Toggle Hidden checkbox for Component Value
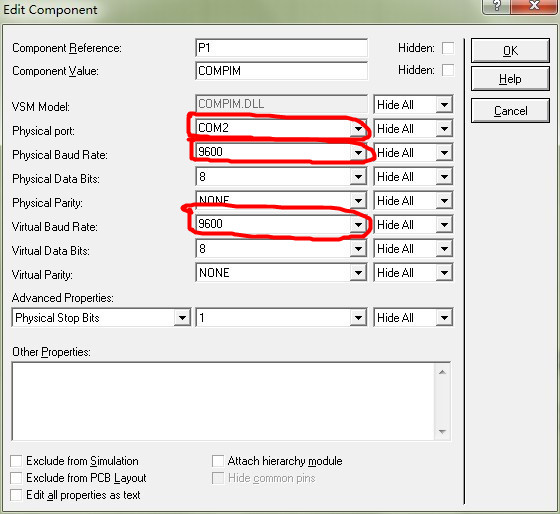Viewport: 560px width, 514px height. pos(448,70)
